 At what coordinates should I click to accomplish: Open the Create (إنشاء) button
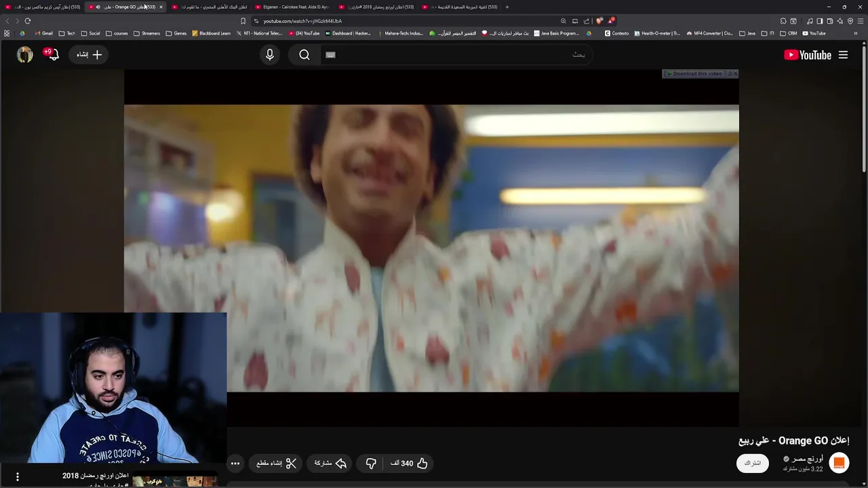89,54
